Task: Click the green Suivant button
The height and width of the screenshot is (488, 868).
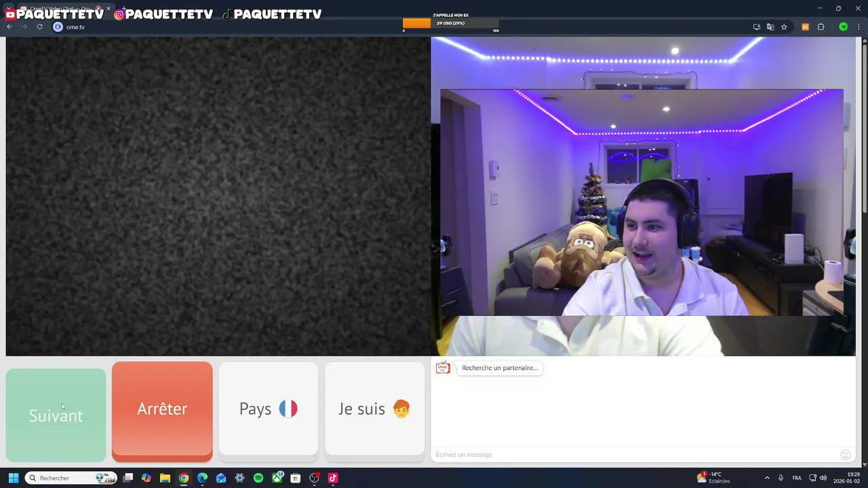Action: [56, 415]
